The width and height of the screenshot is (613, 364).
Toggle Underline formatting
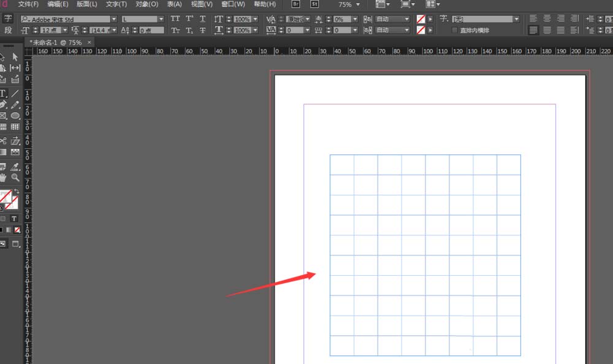click(x=202, y=19)
